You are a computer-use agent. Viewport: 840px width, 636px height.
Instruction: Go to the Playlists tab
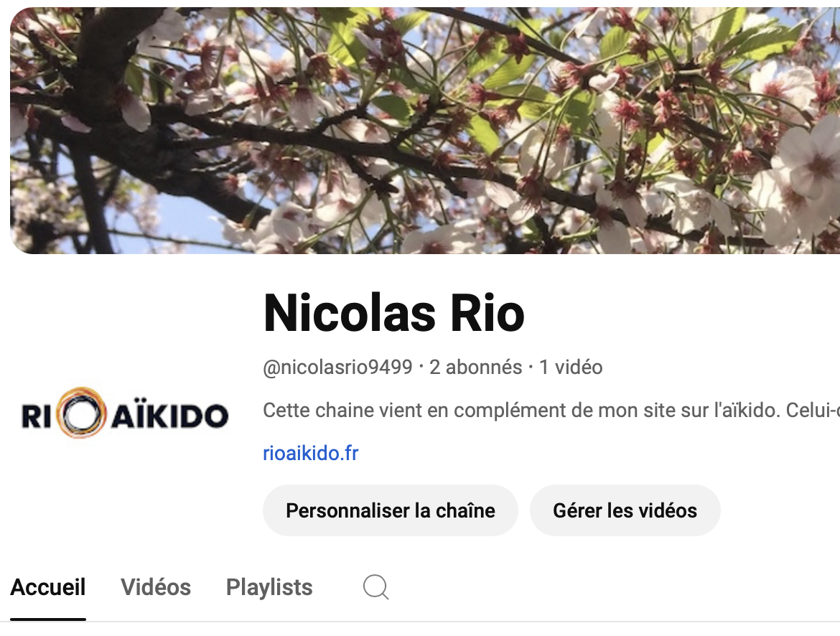pos(269,587)
